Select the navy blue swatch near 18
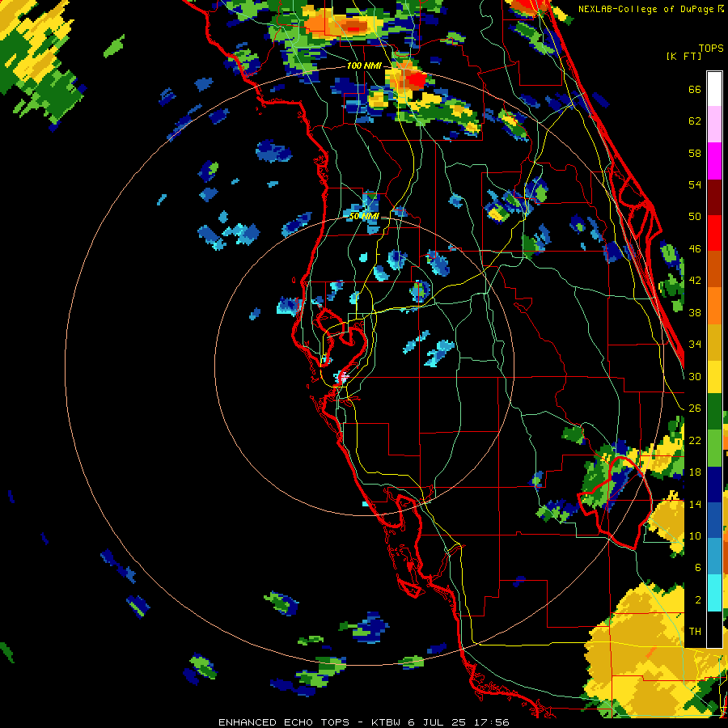 (x=714, y=485)
